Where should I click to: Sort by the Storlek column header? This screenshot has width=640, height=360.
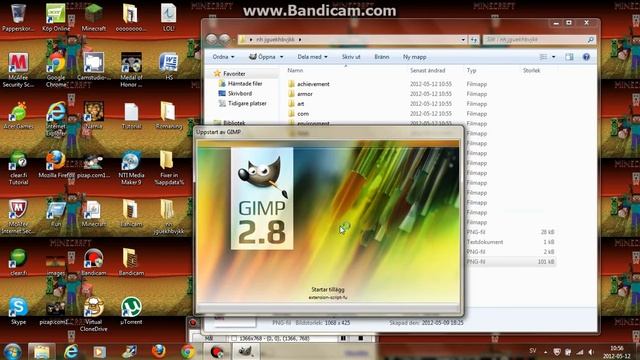point(531,71)
